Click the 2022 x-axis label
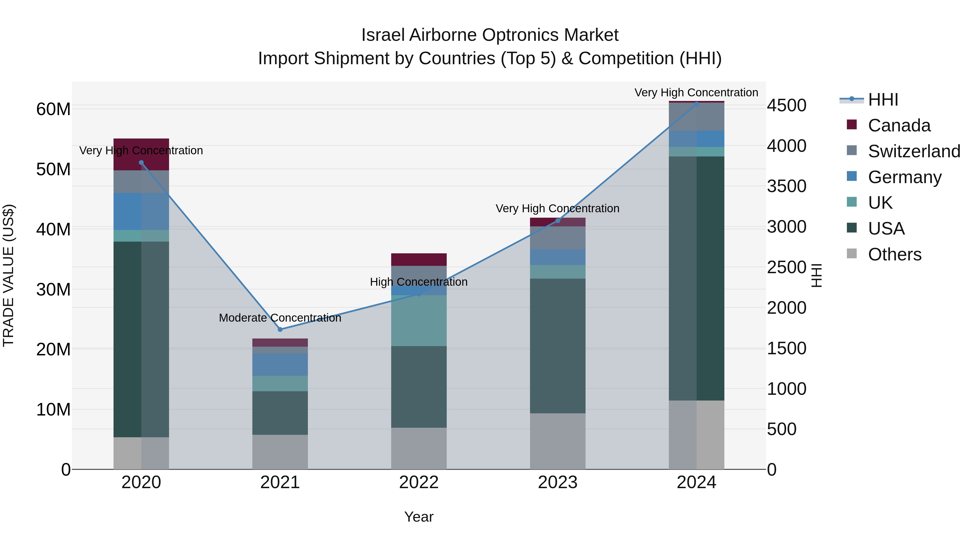This screenshot has height=551, width=980. point(419,482)
